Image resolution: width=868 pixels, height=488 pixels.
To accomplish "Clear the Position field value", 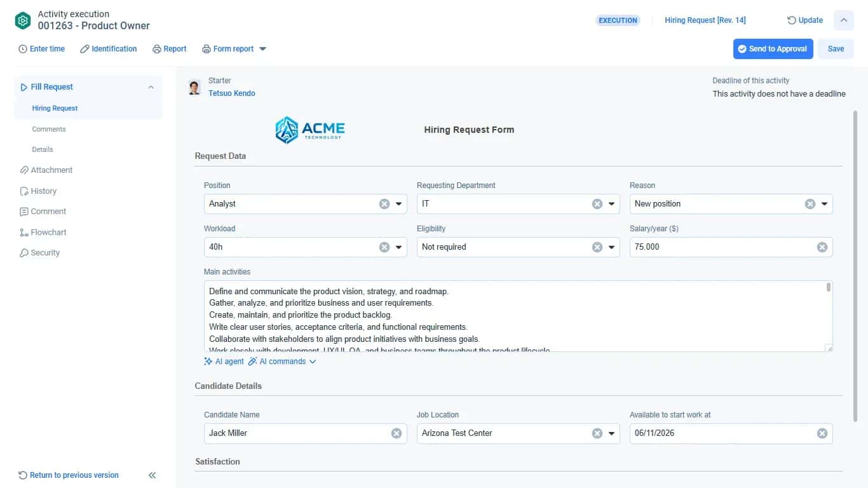I will pyautogui.click(x=384, y=204).
